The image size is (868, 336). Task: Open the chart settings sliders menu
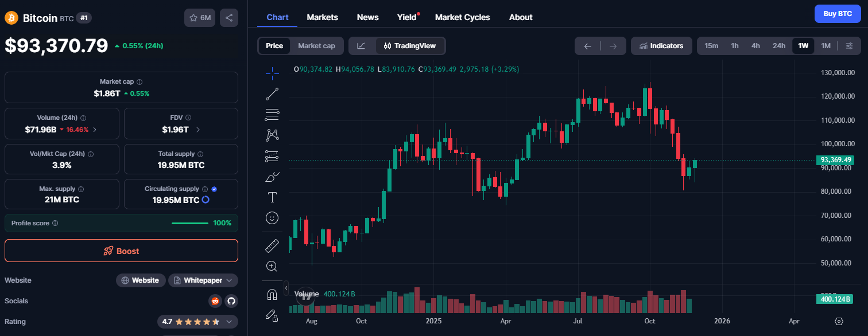(x=850, y=46)
